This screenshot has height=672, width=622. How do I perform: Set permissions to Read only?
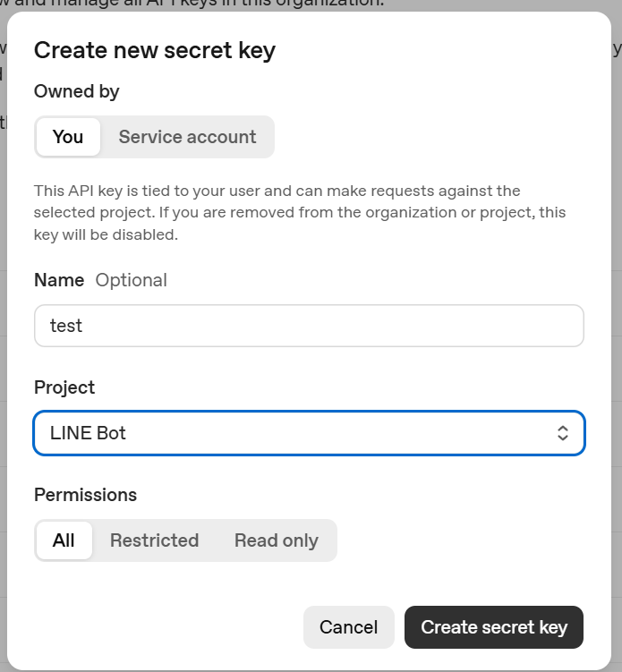point(276,540)
